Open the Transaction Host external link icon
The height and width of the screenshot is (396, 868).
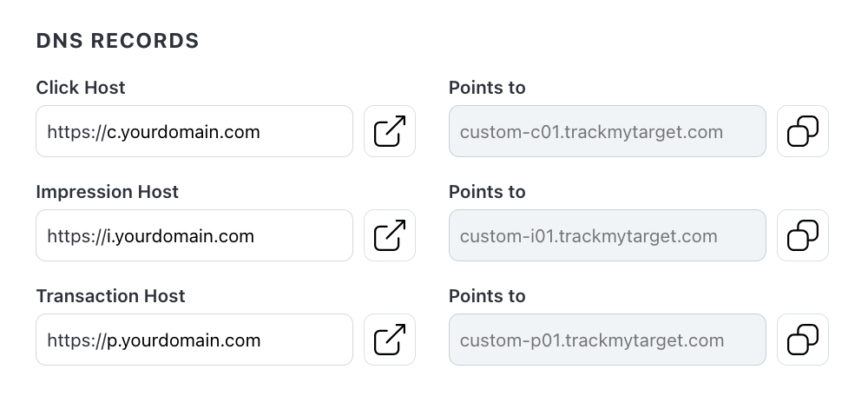[x=390, y=340]
